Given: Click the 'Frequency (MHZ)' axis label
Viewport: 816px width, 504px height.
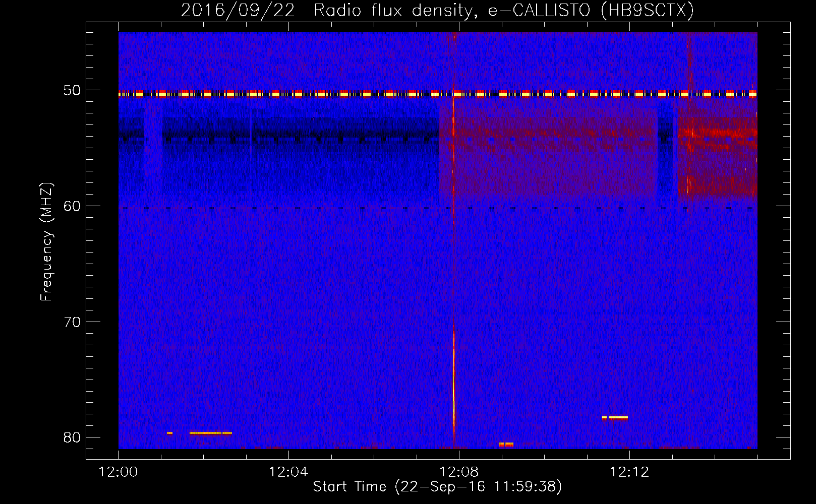Looking at the screenshot, I should 46,242.
